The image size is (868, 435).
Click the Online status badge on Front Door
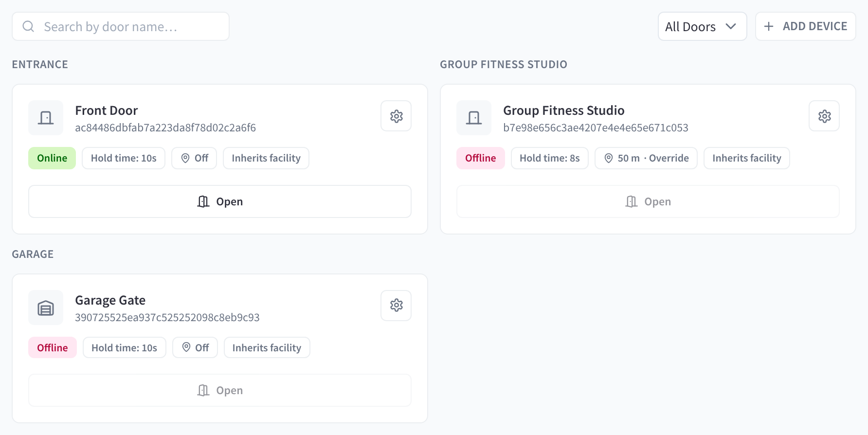(52, 158)
